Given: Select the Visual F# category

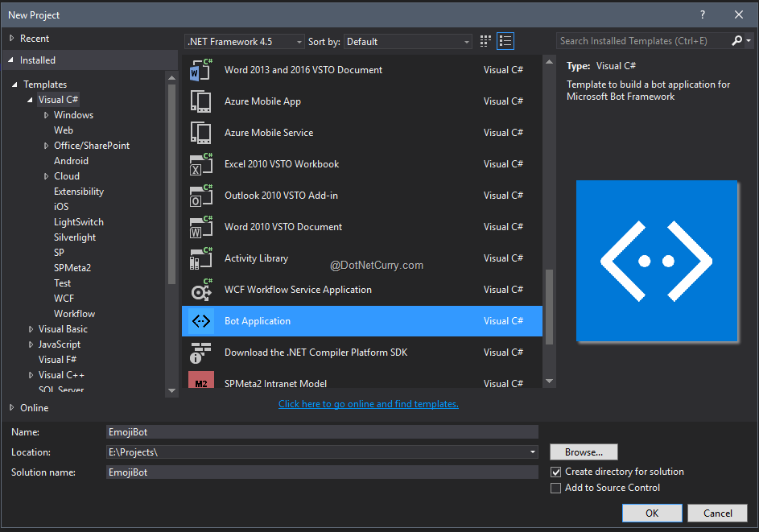Looking at the screenshot, I should pyautogui.click(x=58, y=360).
